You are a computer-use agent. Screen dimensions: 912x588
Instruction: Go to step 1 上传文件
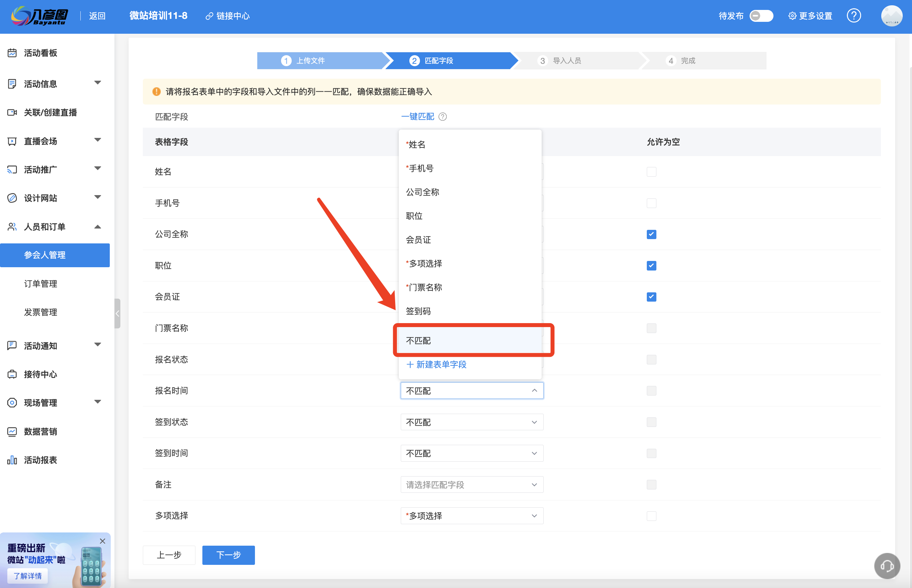coord(320,61)
